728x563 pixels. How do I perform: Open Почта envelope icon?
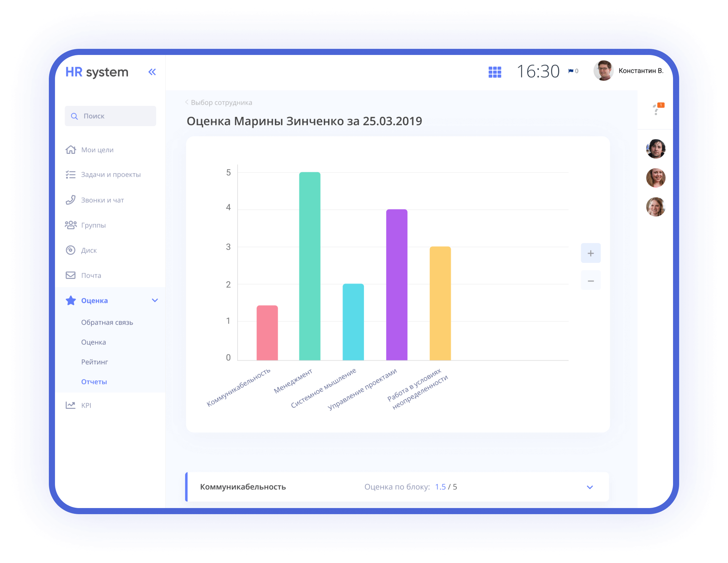pyautogui.click(x=71, y=275)
